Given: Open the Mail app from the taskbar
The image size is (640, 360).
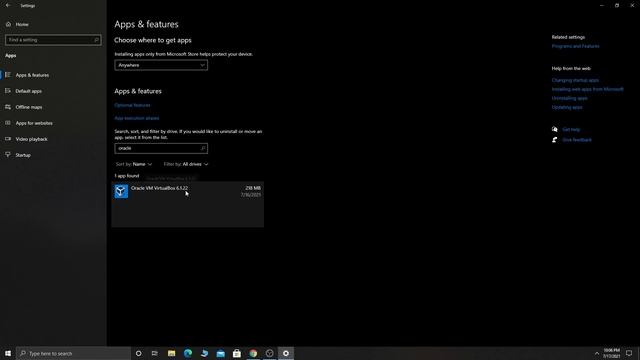Looking at the screenshot, I should click(220, 353).
